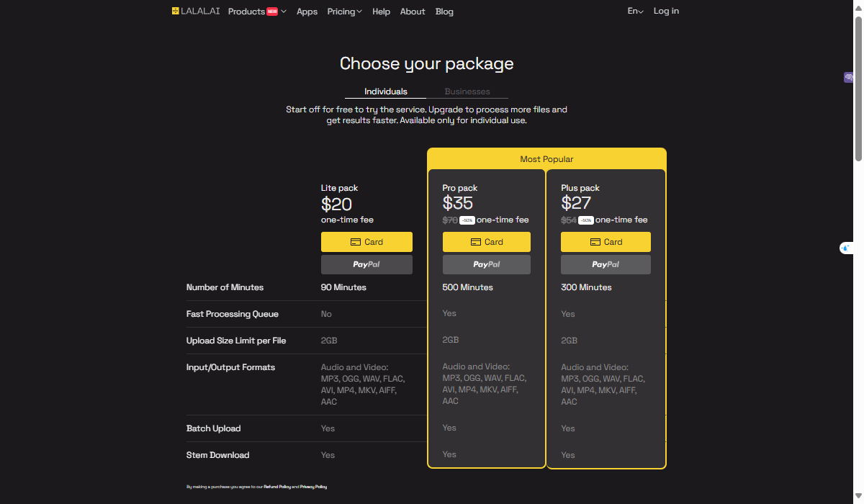
Task: Click the NEW badge next to Products
Action: tap(272, 12)
